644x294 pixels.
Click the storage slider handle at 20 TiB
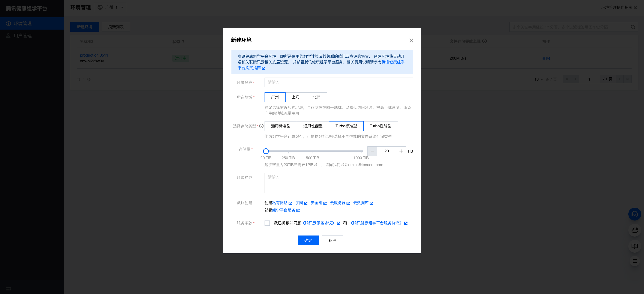(266, 151)
